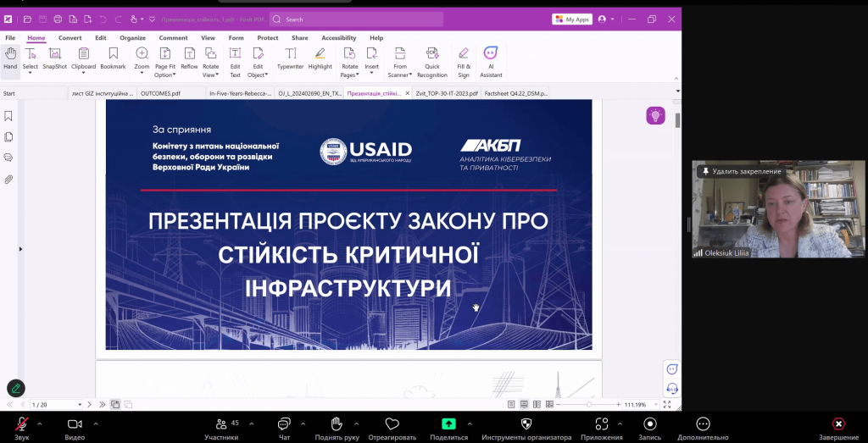
Task: Unmute microphone with Звук button
Action: [x=21, y=426]
